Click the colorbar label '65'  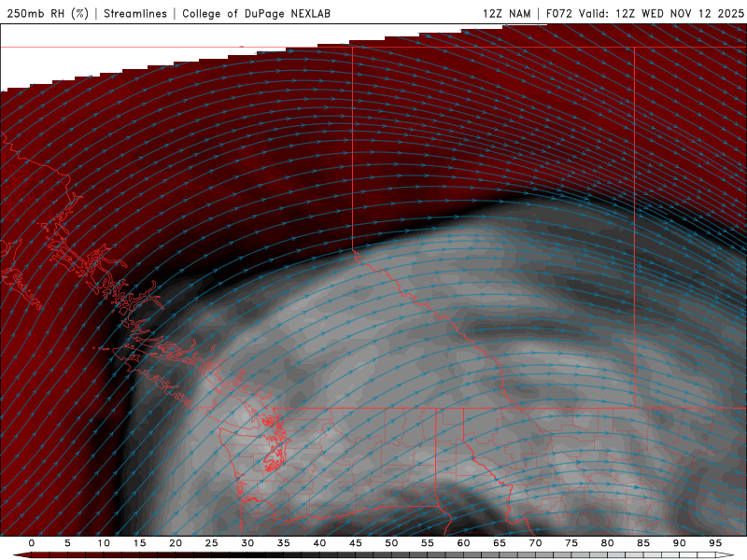pyautogui.click(x=500, y=543)
